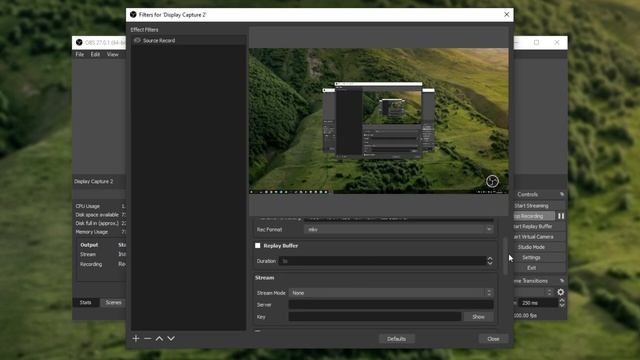The height and width of the screenshot is (360, 640).
Task: Click the CPU Usage stats row
Action: (100, 206)
